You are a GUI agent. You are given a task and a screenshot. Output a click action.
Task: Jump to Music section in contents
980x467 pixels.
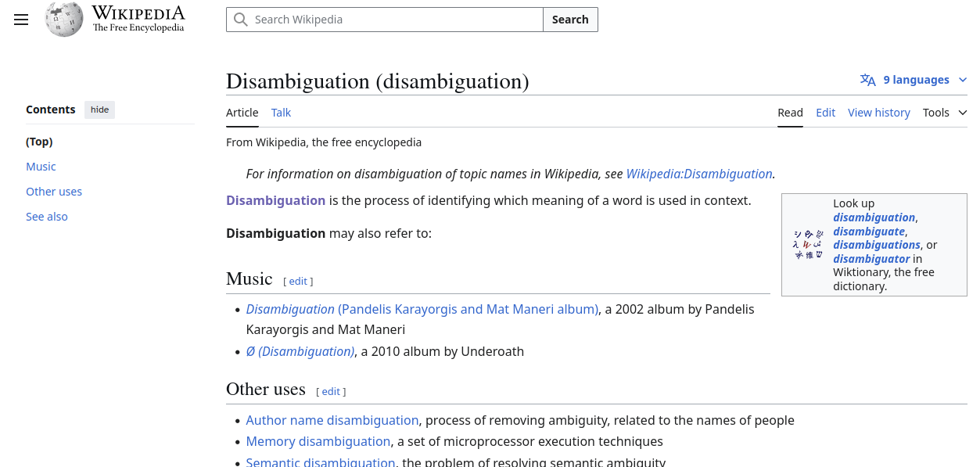point(41,167)
